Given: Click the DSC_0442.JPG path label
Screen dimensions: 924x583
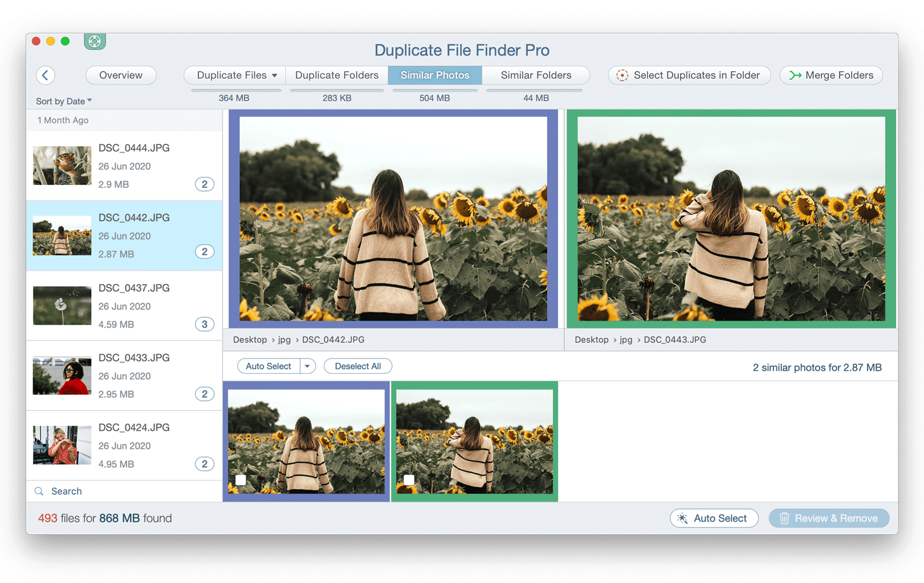Looking at the screenshot, I should tap(333, 340).
